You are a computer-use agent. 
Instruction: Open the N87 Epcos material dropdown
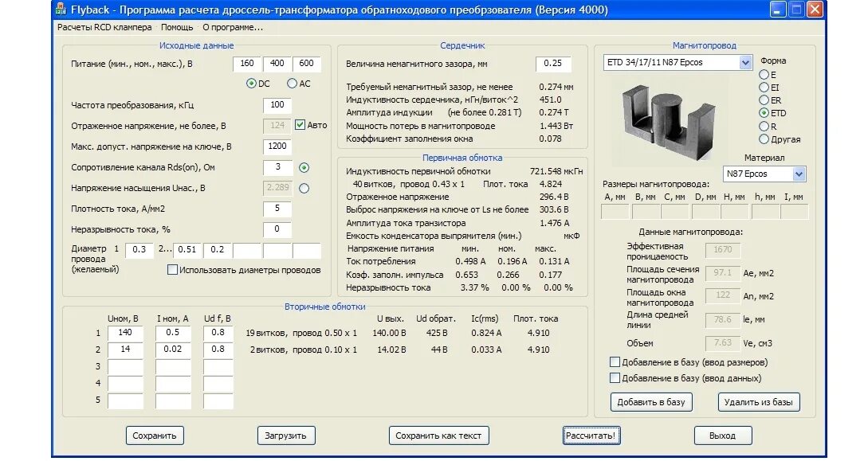point(798,174)
